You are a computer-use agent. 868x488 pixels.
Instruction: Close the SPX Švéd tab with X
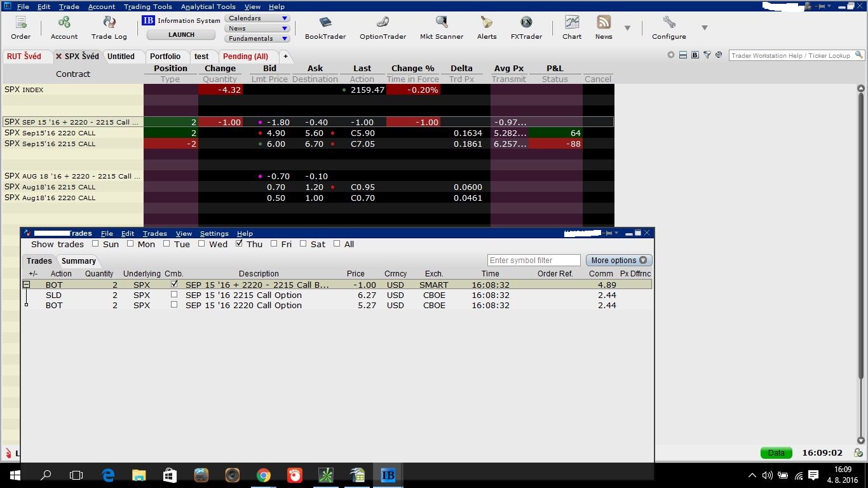coord(58,56)
